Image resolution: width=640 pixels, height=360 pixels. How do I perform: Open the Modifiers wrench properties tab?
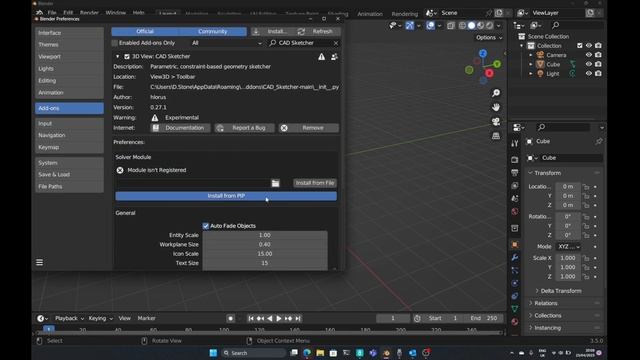(x=515, y=258)
